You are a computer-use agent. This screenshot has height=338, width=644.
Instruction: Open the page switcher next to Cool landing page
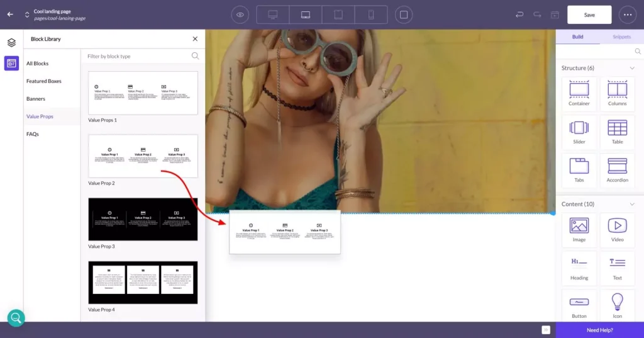[x=27, y=15]
